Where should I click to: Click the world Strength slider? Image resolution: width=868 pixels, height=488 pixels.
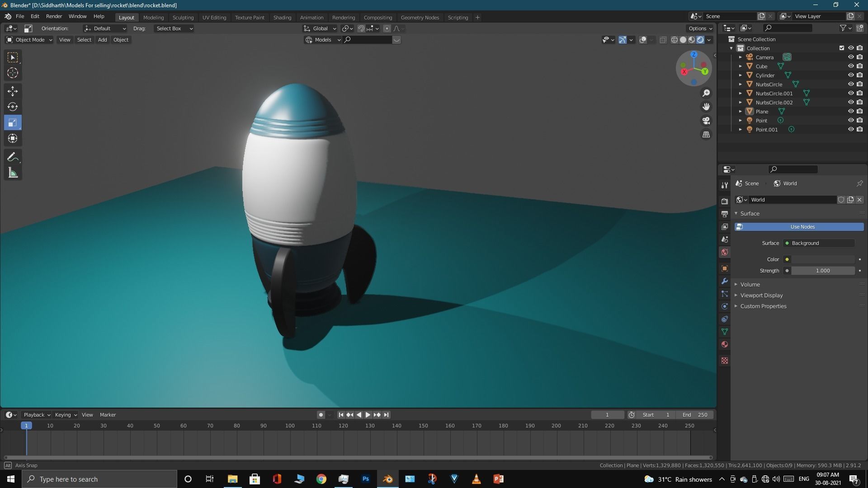[822, 271]
